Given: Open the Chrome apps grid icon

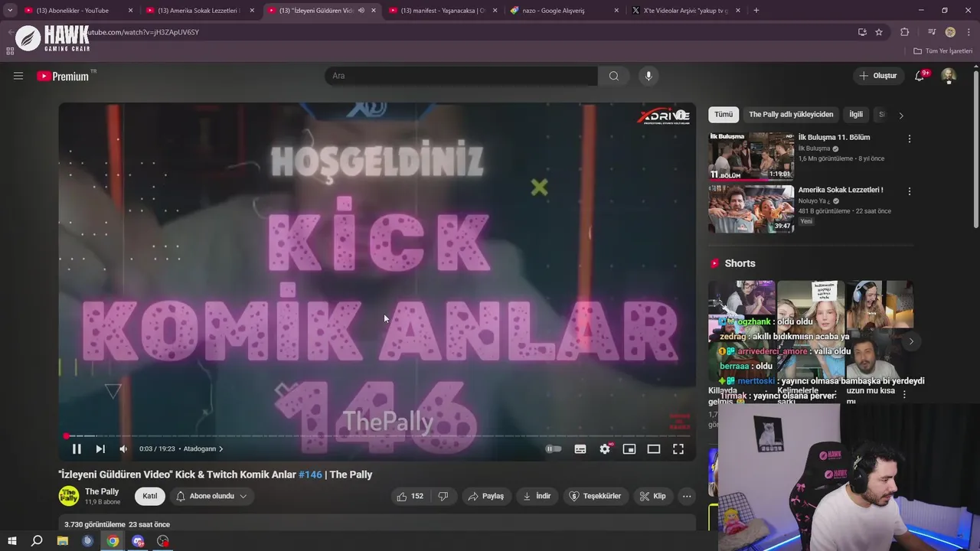Looking at the screenshot, I should tap(10, 51).
